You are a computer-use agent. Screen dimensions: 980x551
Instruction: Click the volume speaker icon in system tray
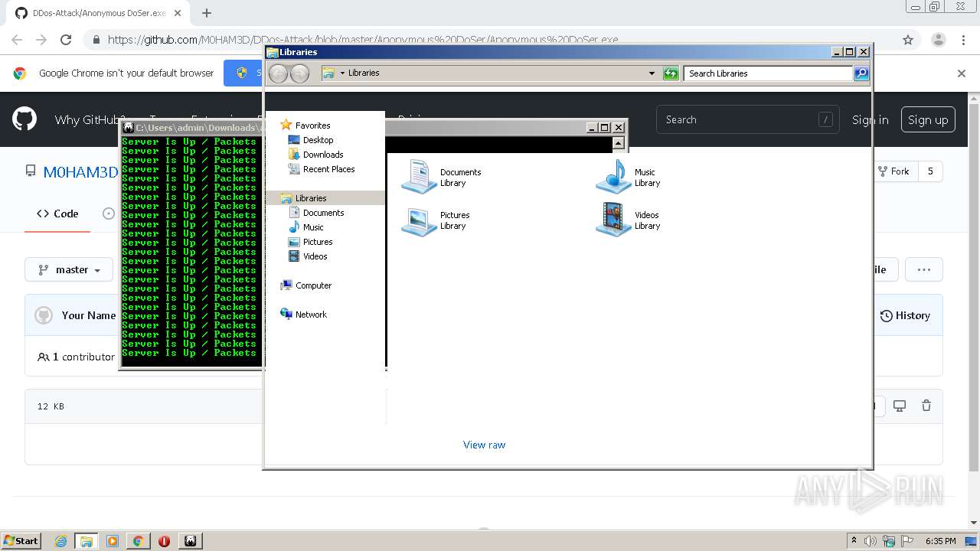point(871,541)
